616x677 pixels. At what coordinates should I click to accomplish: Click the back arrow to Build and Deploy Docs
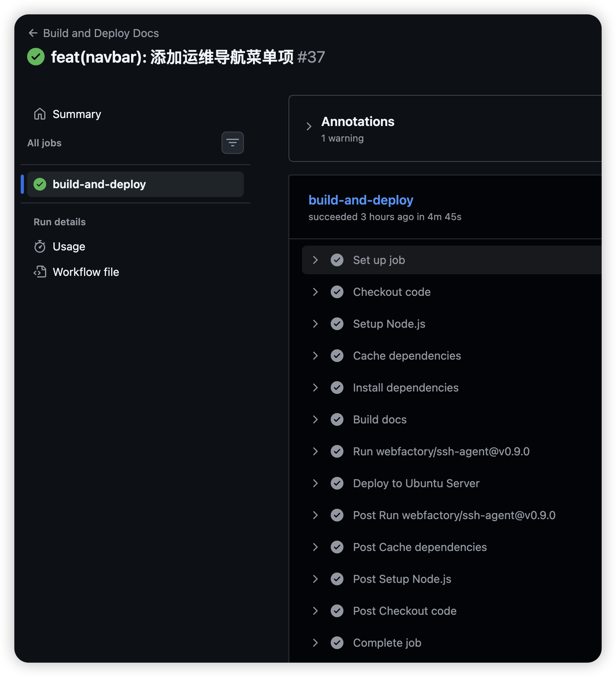click(x=33, y=33)
